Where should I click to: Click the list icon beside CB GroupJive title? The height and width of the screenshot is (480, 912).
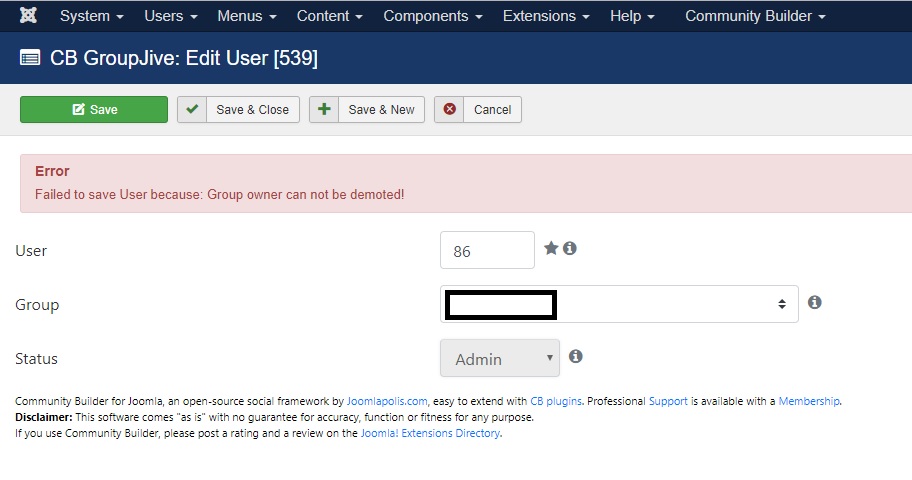point(30,58)
